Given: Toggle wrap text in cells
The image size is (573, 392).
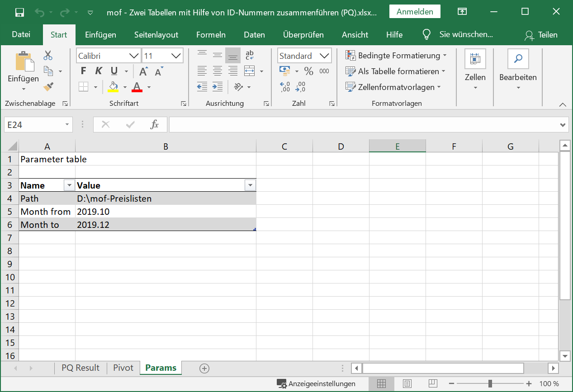Looking at the screenshot, I should (x=249, y=56).
